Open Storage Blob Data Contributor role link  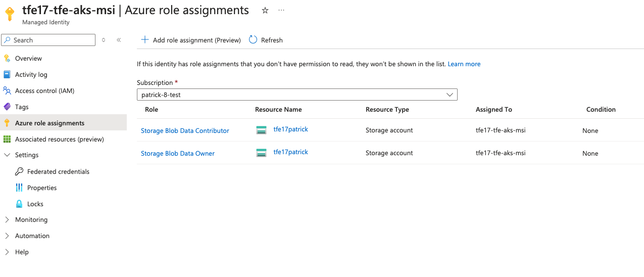pos(185,131)
